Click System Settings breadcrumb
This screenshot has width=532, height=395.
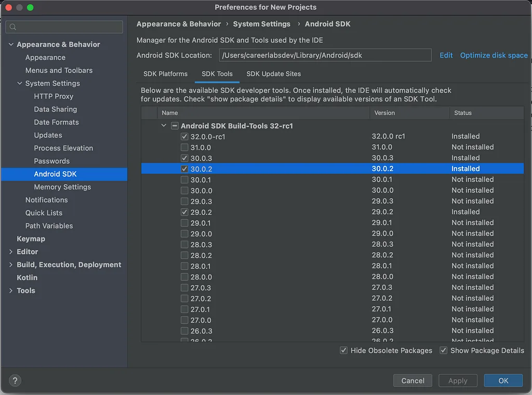[262, 24]
